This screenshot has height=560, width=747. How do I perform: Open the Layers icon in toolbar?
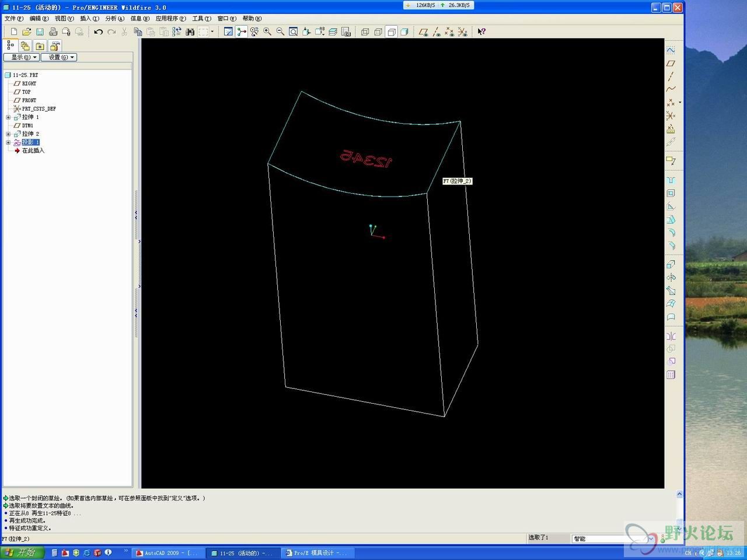(333, 32)
